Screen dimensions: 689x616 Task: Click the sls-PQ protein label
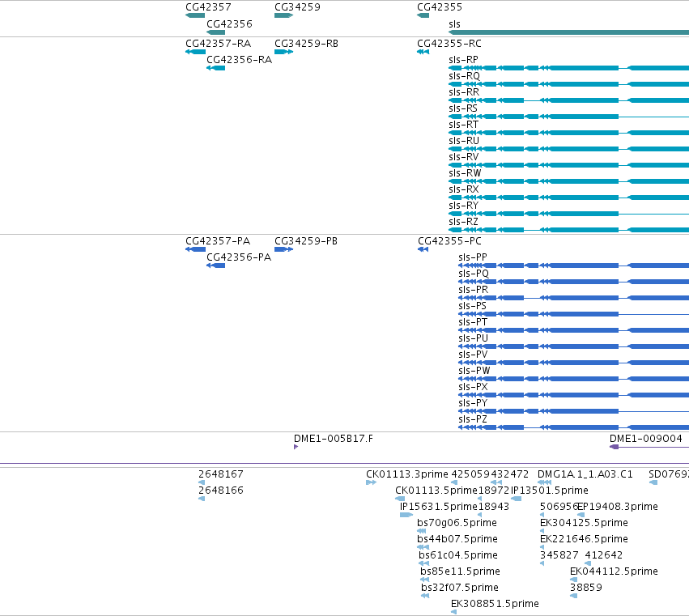(474, 274)
